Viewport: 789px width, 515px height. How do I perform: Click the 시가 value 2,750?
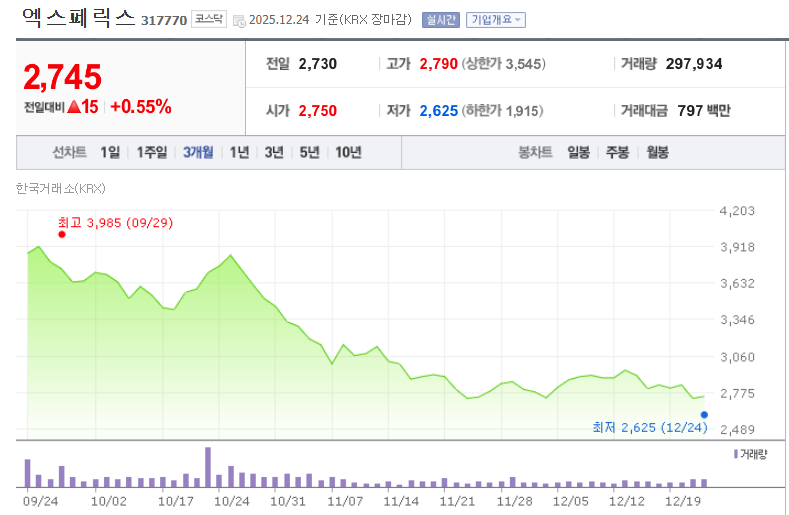tap(318, 111)
